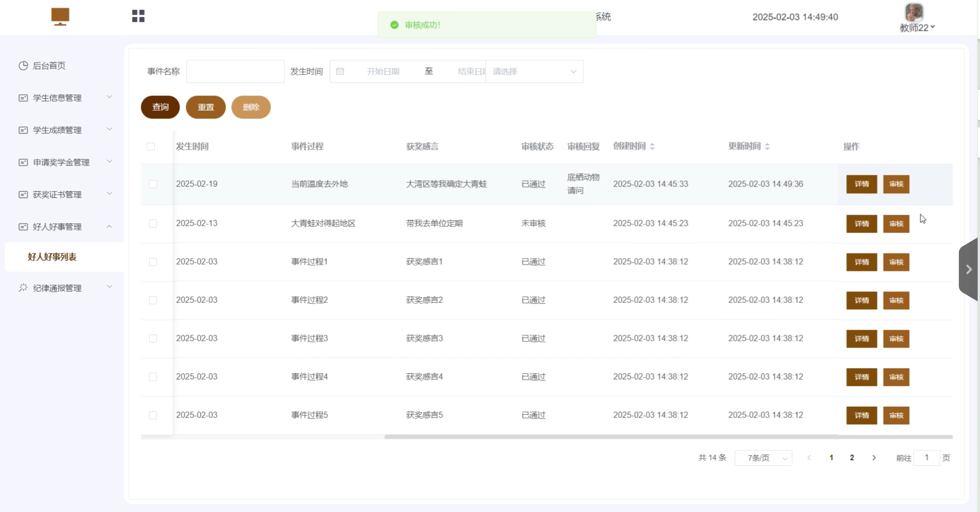
Task: Select 好人好事列表 submenu item
Action: coord(52,257)
